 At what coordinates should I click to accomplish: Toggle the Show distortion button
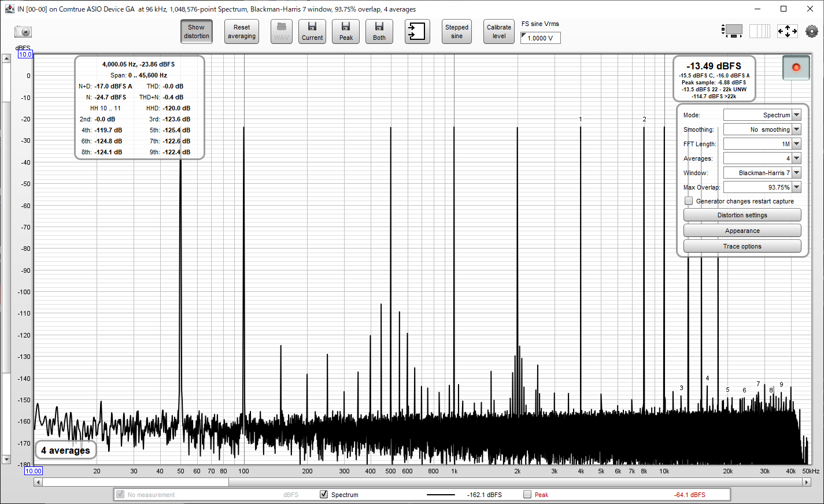tap(197, 31)
